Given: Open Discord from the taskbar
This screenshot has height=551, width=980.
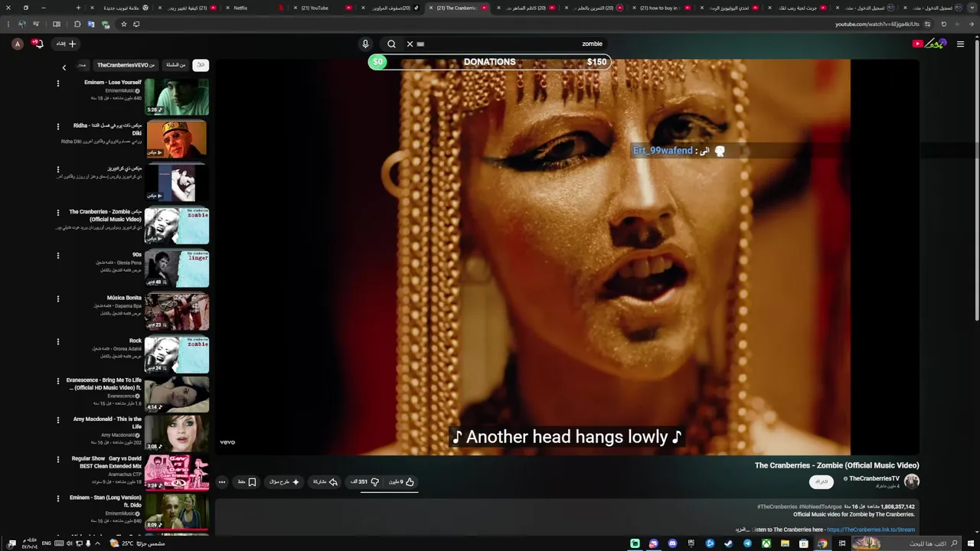Looking at the screenshot, I should click(x=672, y=543).
